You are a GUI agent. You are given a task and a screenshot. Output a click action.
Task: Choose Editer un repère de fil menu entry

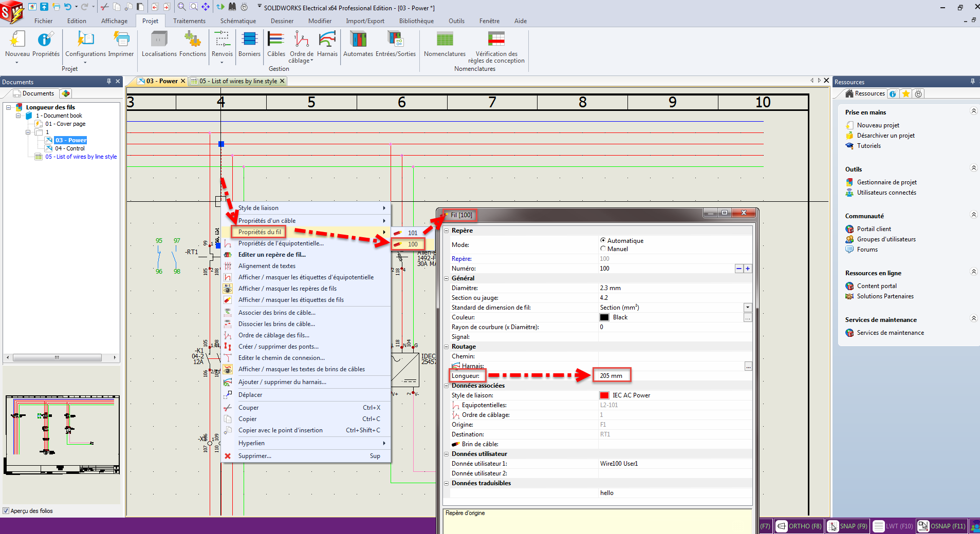[272, 255]
